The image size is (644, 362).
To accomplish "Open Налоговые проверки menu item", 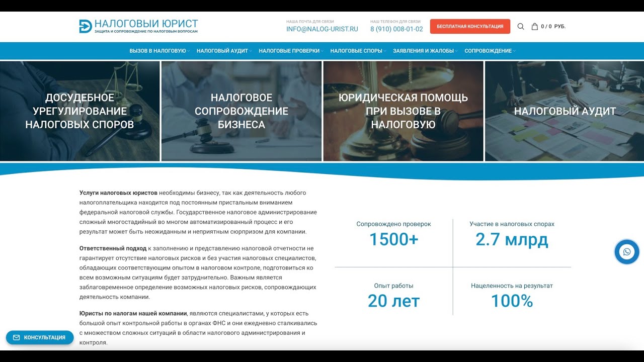I will [289, 51].
